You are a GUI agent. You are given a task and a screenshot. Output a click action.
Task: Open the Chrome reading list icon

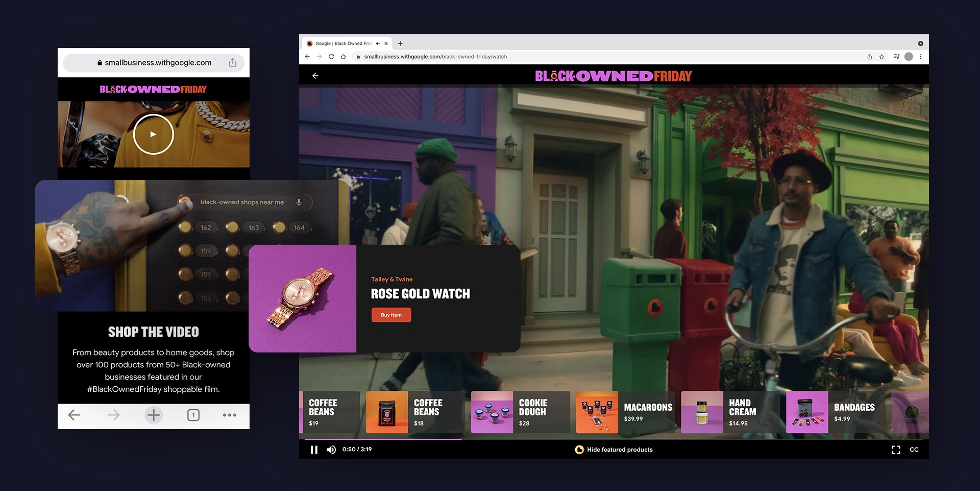pyautogui.click(x=896, y=57)
